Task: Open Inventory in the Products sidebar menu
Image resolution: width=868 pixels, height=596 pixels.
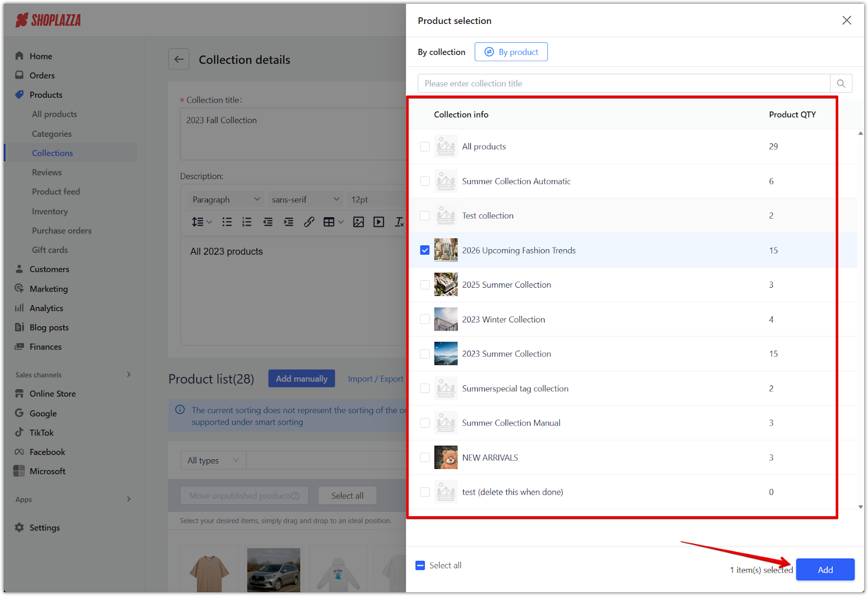Action: 50,211
